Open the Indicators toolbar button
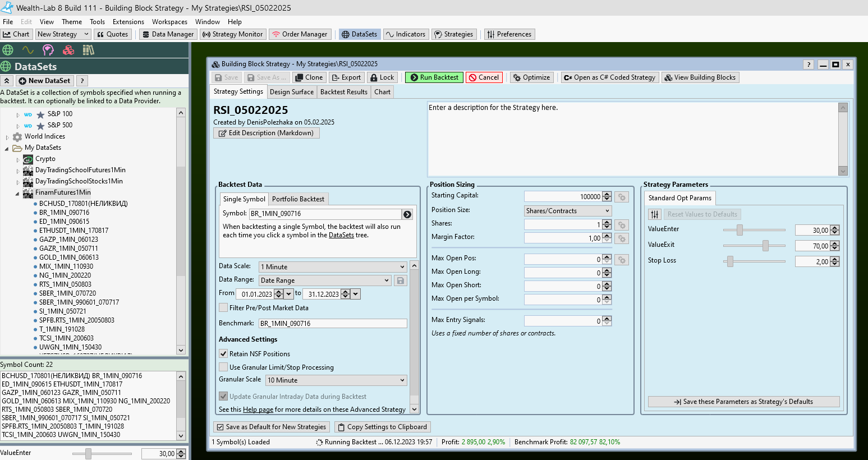 coord(406,34)
